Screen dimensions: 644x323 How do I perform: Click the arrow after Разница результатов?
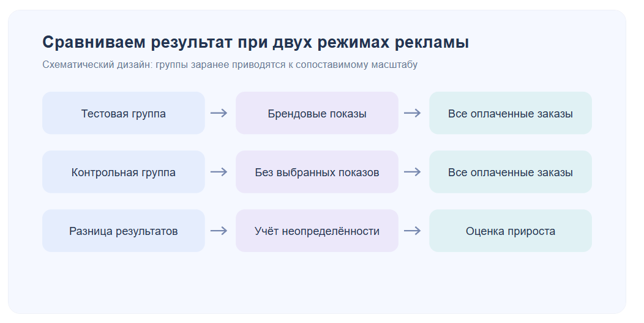point(219,231)
